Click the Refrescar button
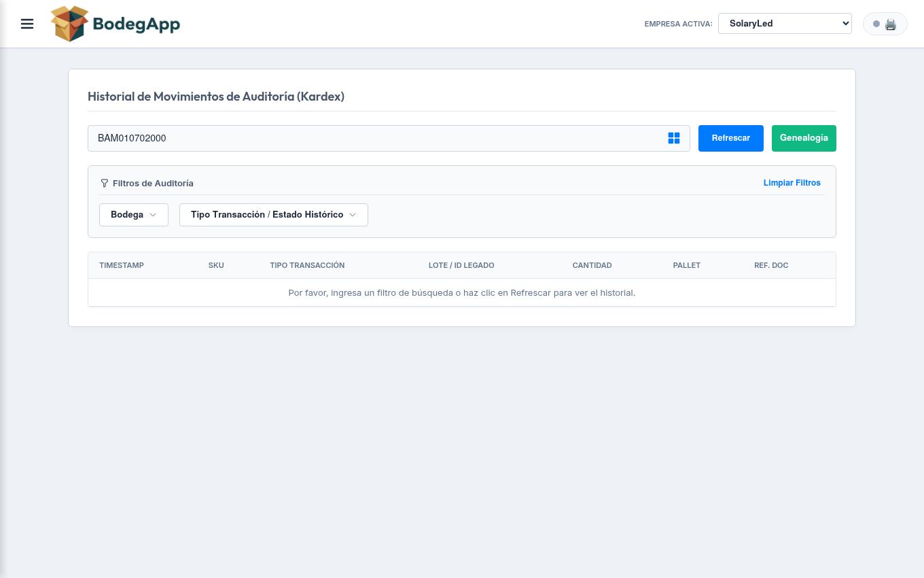Viewport: 924px width, 578px height. [731, 138]
